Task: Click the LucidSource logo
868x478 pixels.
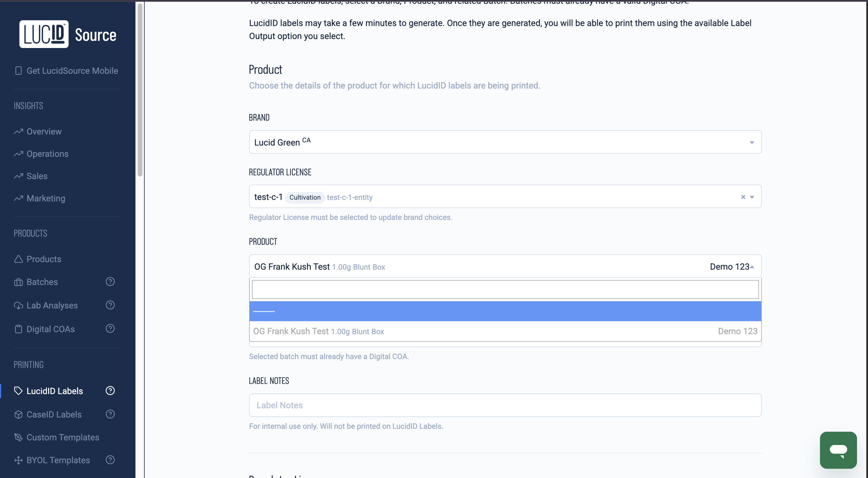Action: [68, 34]
